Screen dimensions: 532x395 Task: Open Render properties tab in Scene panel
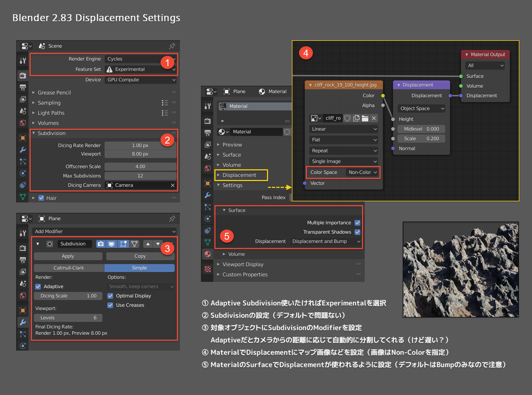(x=23, y=76)
